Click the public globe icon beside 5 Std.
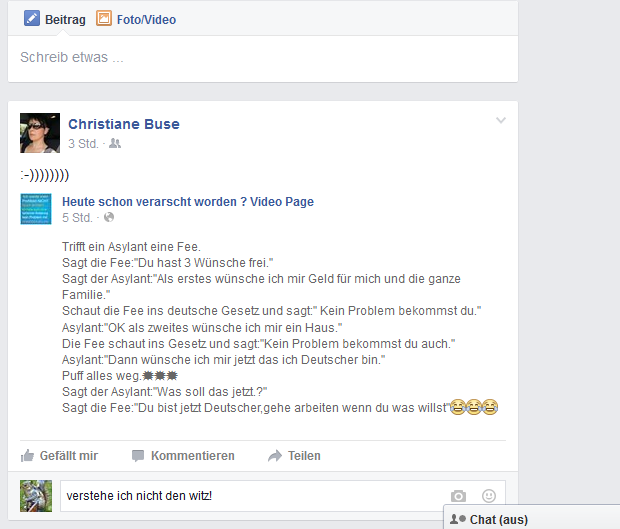Screen dimensions: 620x529 point(109,217)
